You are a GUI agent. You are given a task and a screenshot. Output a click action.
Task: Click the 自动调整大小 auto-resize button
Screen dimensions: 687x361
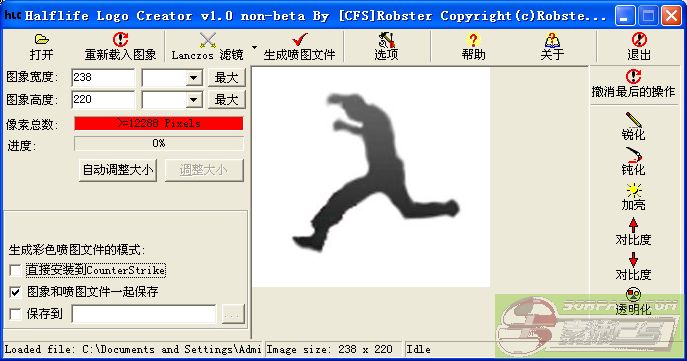click(x=118, y=170)
